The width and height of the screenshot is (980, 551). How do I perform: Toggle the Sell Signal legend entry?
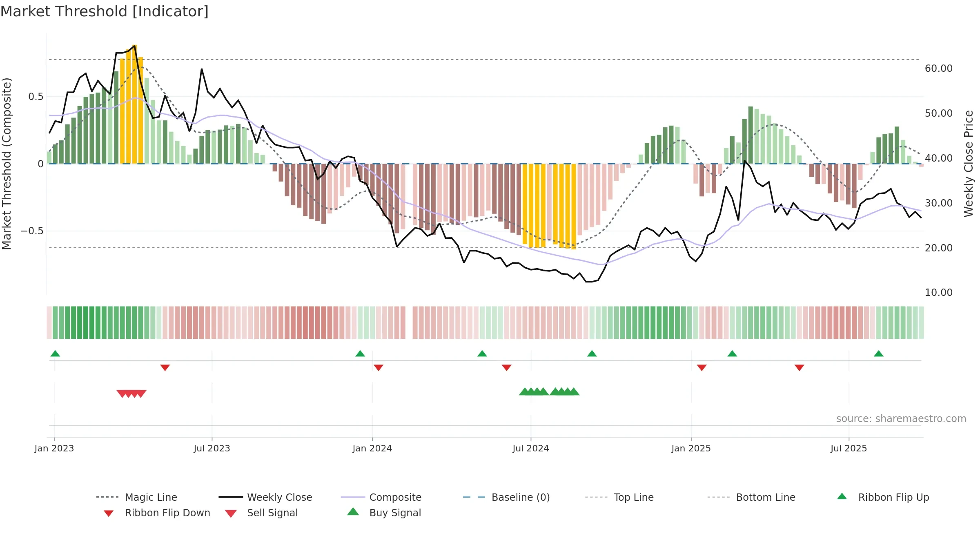click(x=261, y=513)
